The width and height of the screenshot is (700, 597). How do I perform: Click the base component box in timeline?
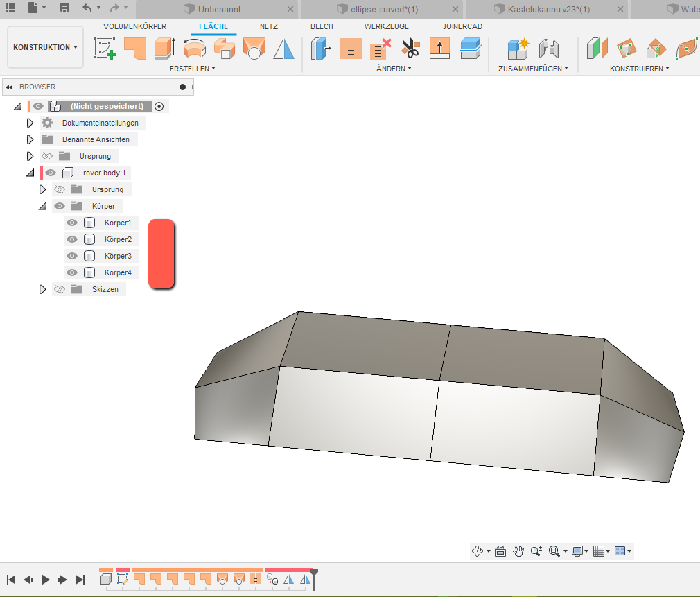[106, 580]
